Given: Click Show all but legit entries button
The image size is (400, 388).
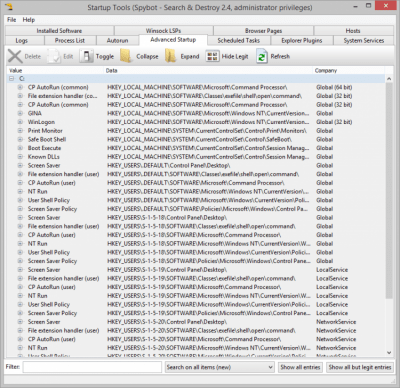Looking at the screenshot, I should pos(360,367).
